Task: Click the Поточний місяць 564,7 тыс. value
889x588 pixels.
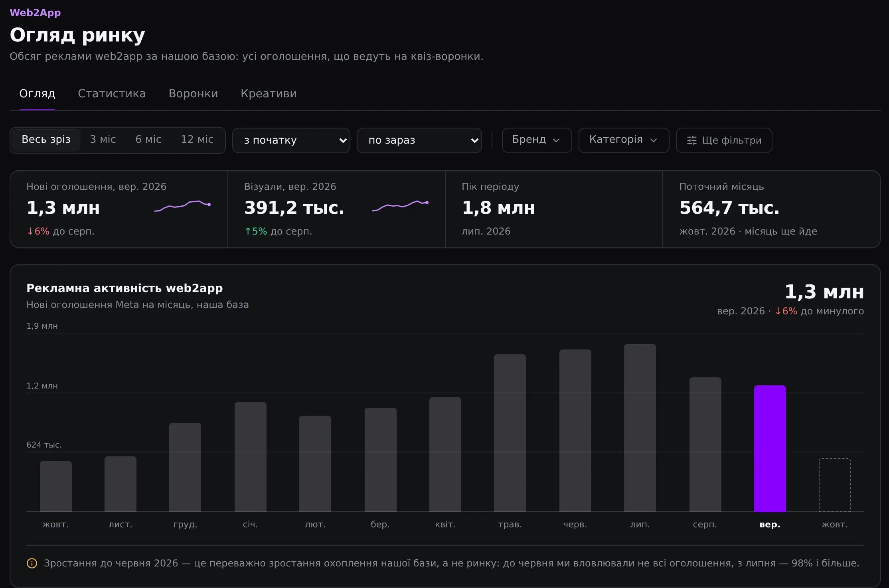Action: coord(729,208)
